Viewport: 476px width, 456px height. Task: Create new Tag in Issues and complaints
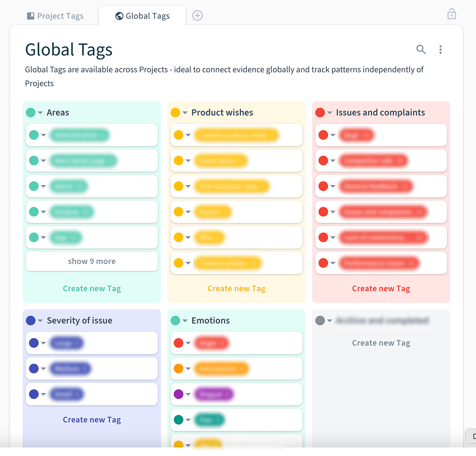pos(381,289)
